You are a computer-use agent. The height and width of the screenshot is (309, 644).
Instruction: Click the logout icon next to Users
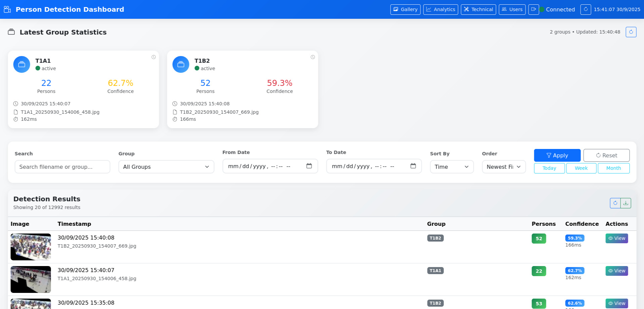534,9
